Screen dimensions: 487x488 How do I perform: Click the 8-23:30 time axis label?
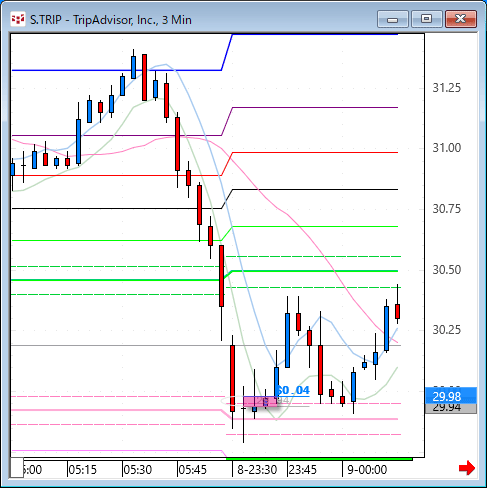point(257,470)
